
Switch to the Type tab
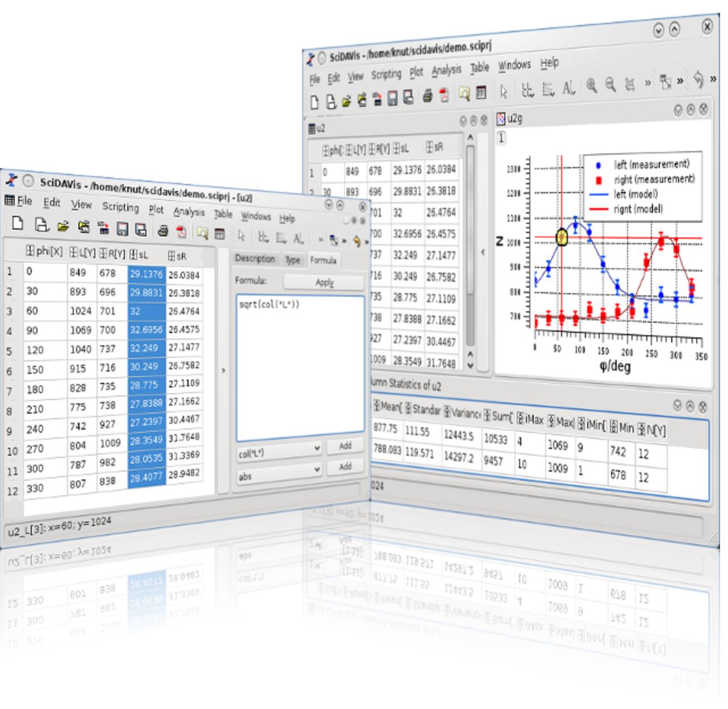click(x=292, y=260)
